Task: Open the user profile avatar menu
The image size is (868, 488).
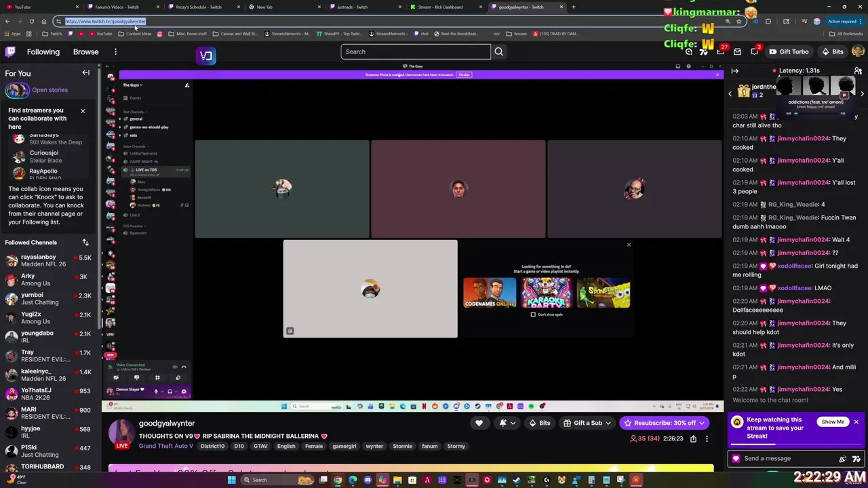Action: click(x=858, y=52)
